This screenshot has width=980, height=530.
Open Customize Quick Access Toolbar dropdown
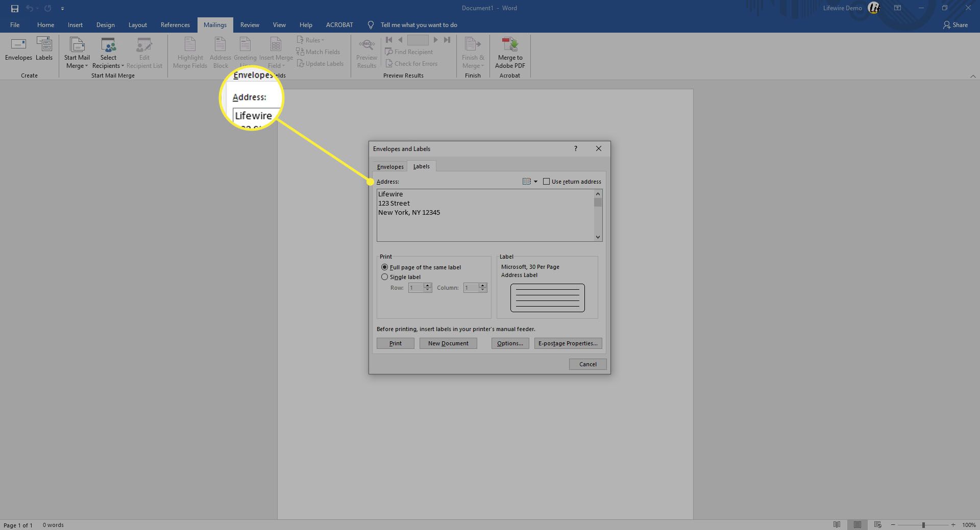(x=62, y=8)
